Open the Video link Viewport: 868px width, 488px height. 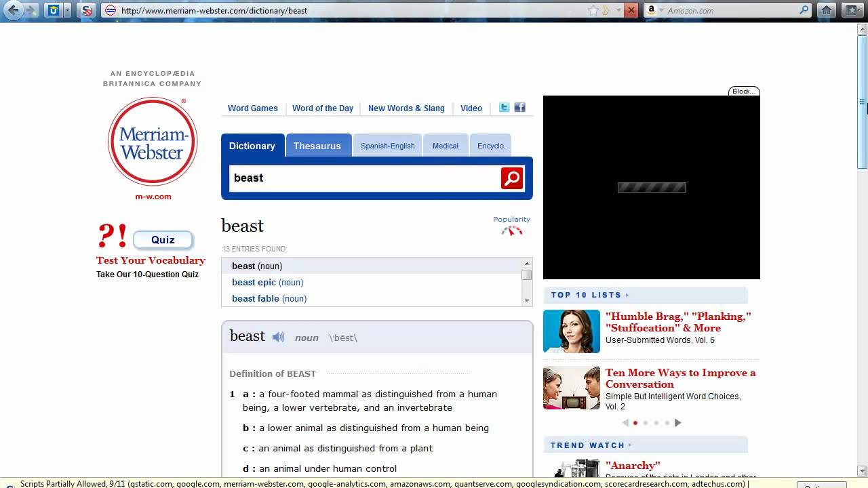click(471, 108)
